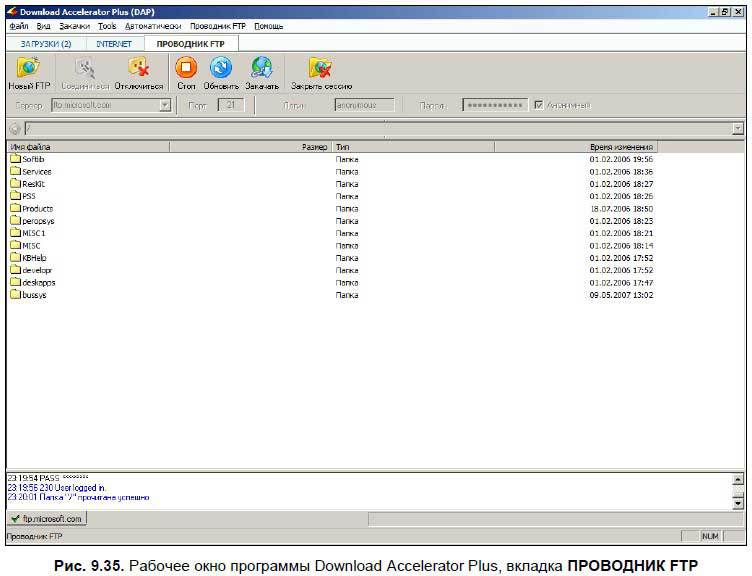The image size is (752, 576).
Task: Expand the server address dropdown
Action: click(x=165, y=105)
